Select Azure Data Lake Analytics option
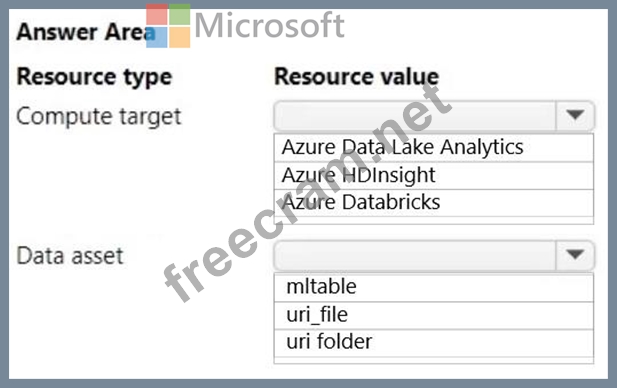Image resolution: width=617 pixels, height=388 pixels. 434,148
